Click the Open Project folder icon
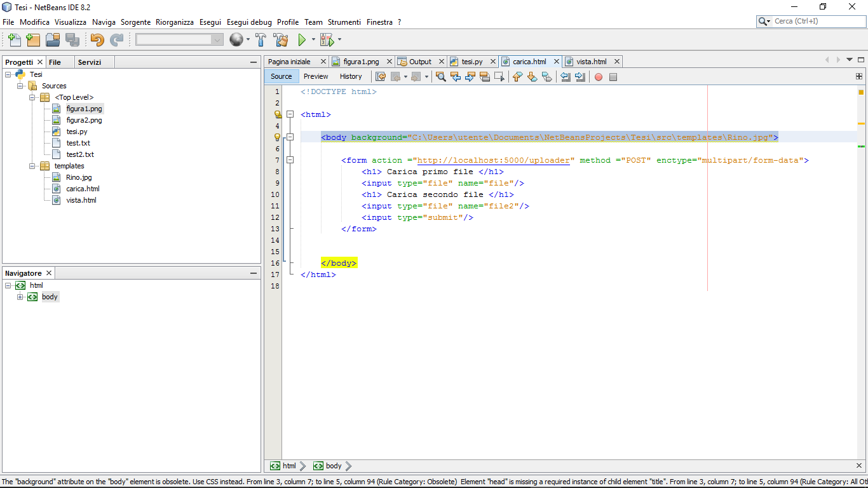868x488 pixels. [53, 40]
